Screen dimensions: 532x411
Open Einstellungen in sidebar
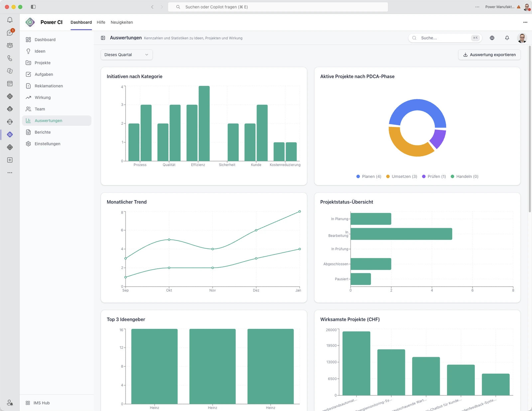57,144
